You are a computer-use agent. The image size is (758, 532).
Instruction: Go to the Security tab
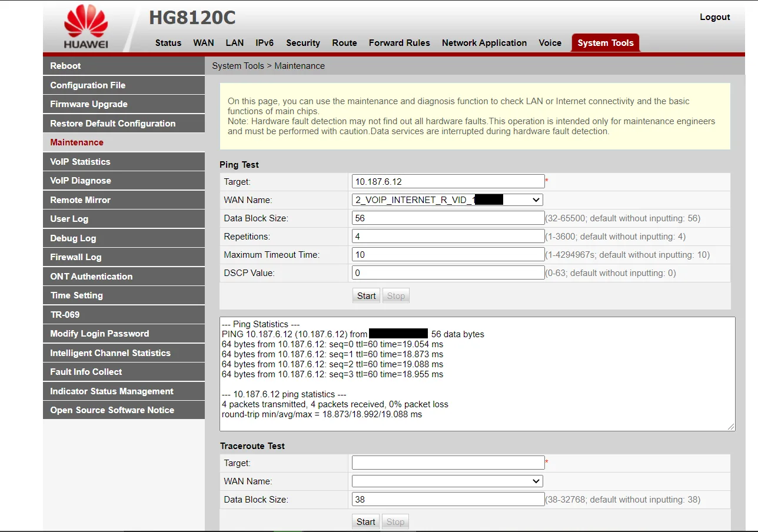[x=303, y=43]
